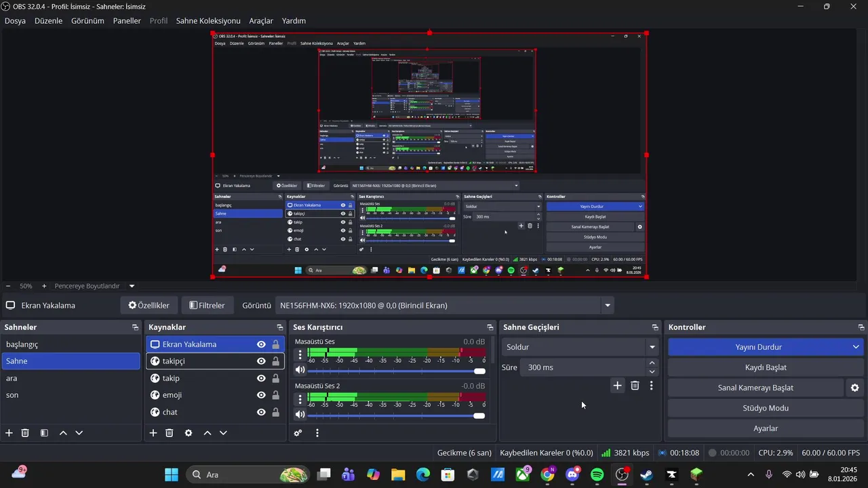Decrease transition Süre with down arrow
Screen dimensions: 868x488
652,371
